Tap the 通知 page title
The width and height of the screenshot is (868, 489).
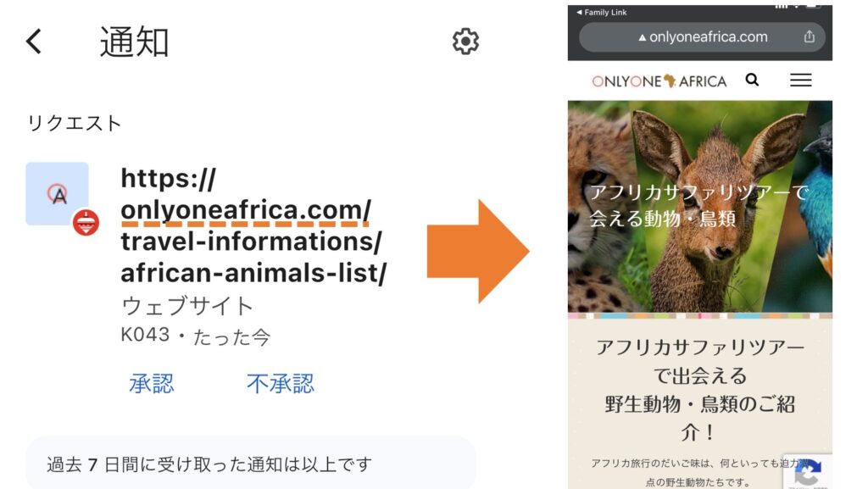[x=134, y=42]
